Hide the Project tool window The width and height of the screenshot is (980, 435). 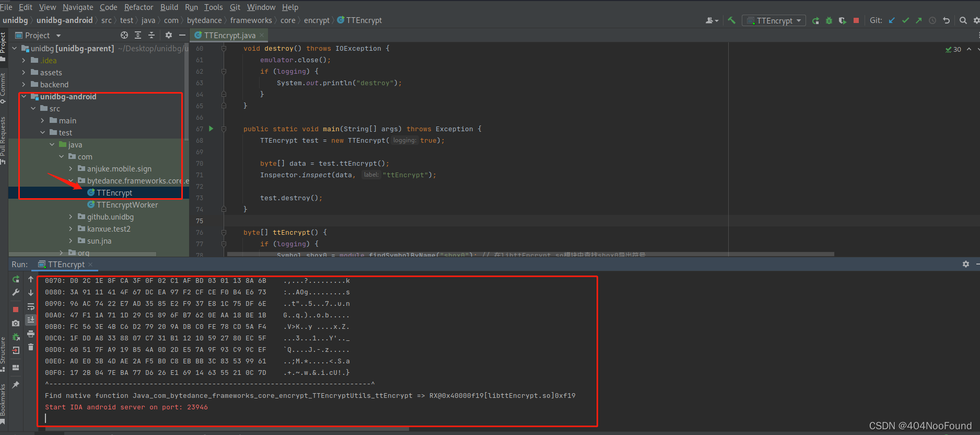[x=182, y=35]
